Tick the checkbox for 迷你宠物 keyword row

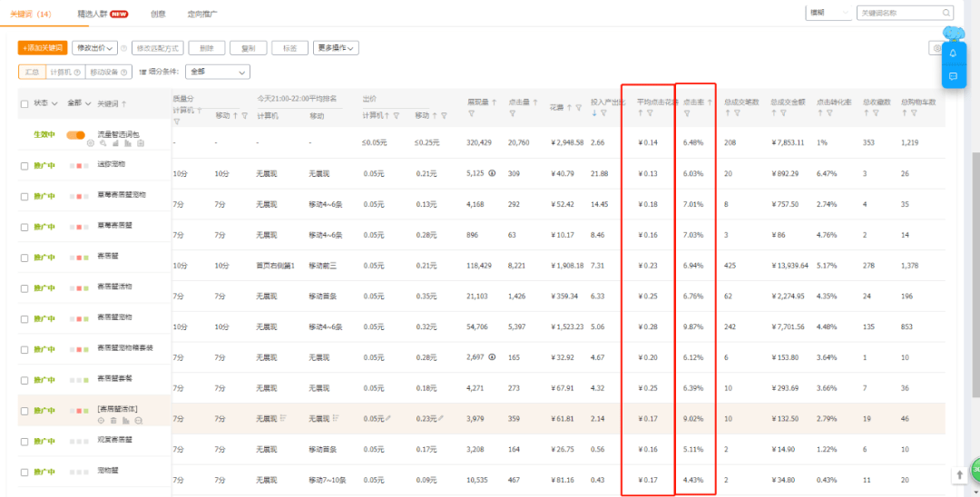tap(24, 166)
